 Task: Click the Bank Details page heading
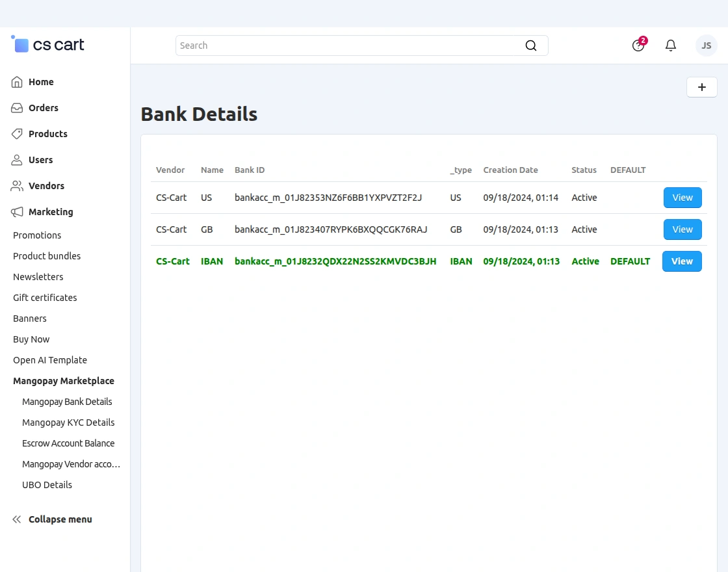(x=199, y=114)
